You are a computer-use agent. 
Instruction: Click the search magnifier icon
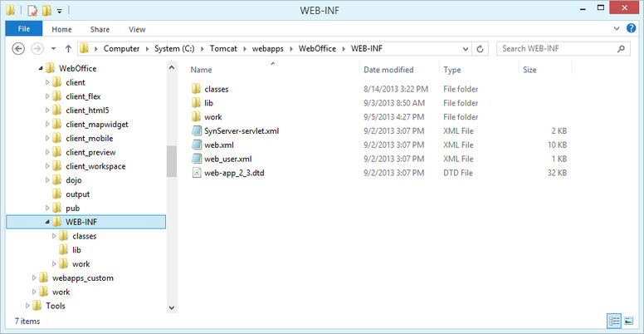621,48
